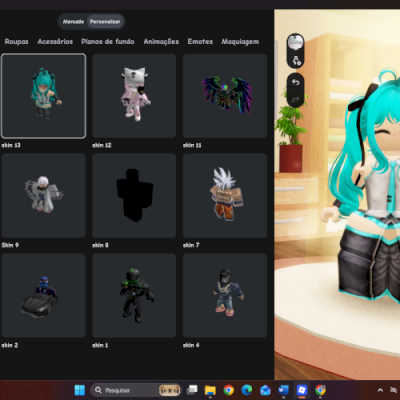Open the Animações tab
Image resolution: width=400 pixels, height=400 pixels.
coord(161,42)
